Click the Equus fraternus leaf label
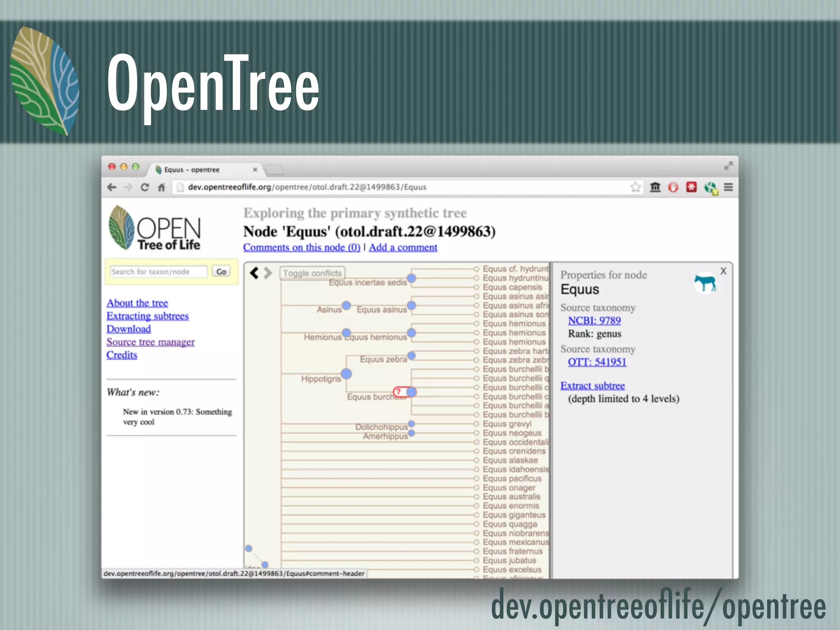The width and height of the screenshot is (840, 630). tap(513, 551)
